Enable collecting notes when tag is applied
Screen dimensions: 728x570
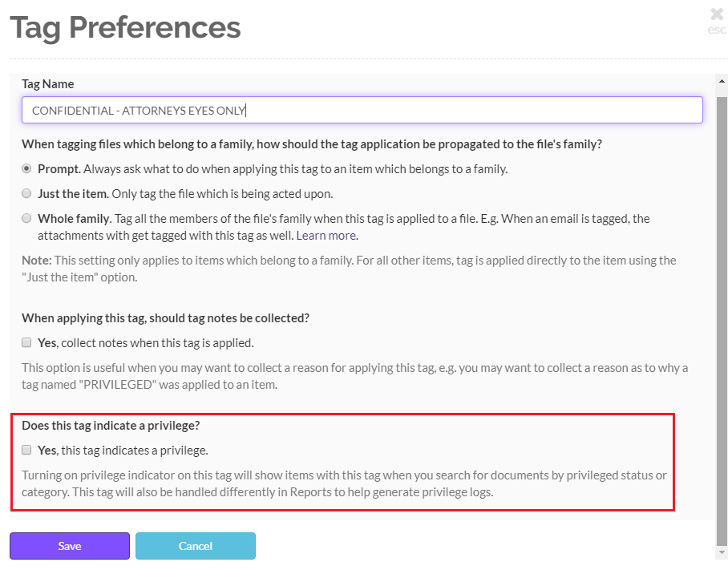tap(25, 341)
